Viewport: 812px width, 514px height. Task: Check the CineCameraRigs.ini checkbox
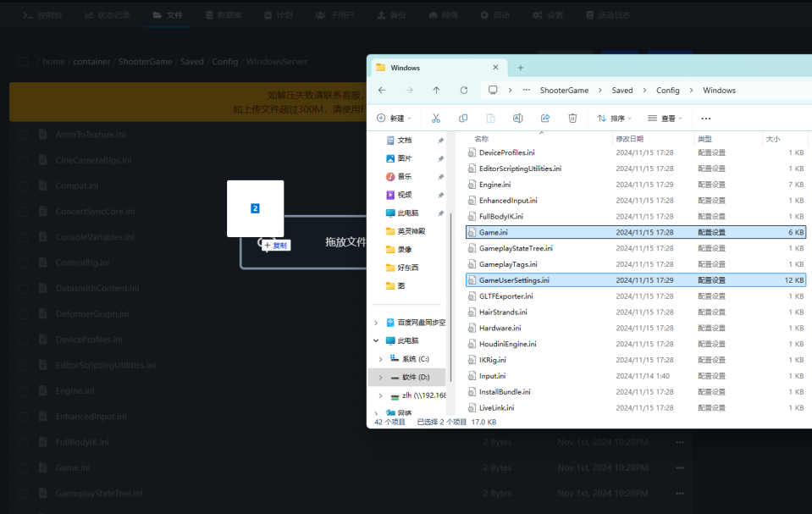tap(24, 160)
